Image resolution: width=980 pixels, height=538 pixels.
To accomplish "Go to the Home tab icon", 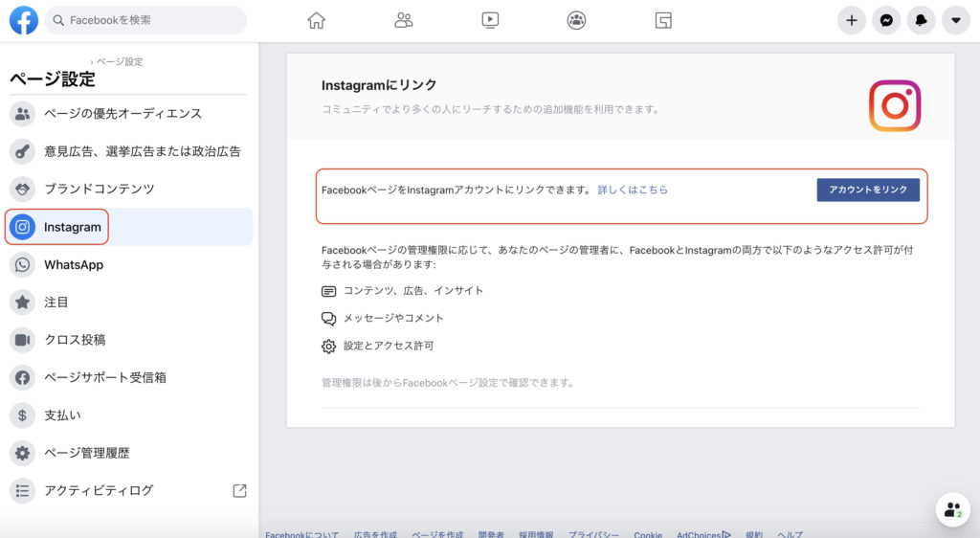I will point(316,21).
